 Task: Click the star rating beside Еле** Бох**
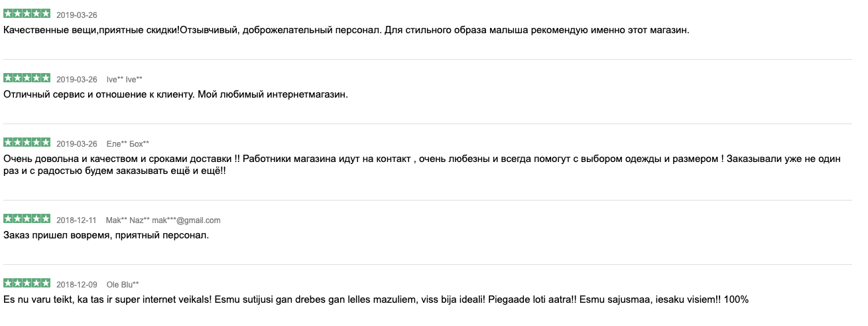pyautogui.click(x=27, y=143)
